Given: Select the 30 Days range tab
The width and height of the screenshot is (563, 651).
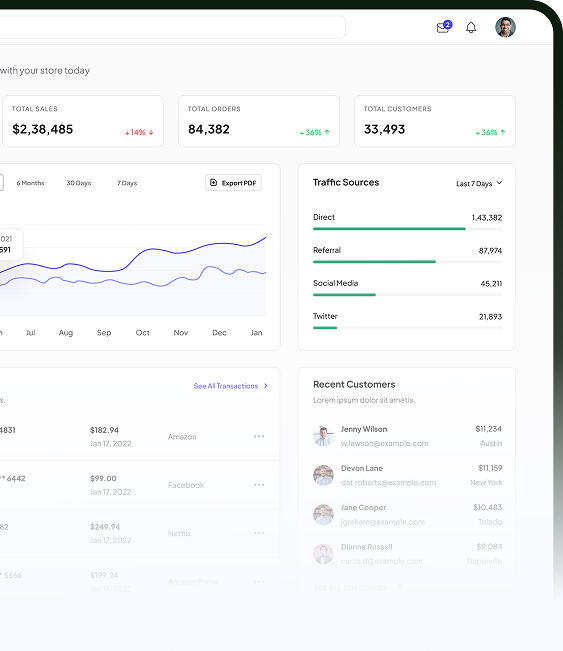Looking at the screenshot, I should 79,183.
